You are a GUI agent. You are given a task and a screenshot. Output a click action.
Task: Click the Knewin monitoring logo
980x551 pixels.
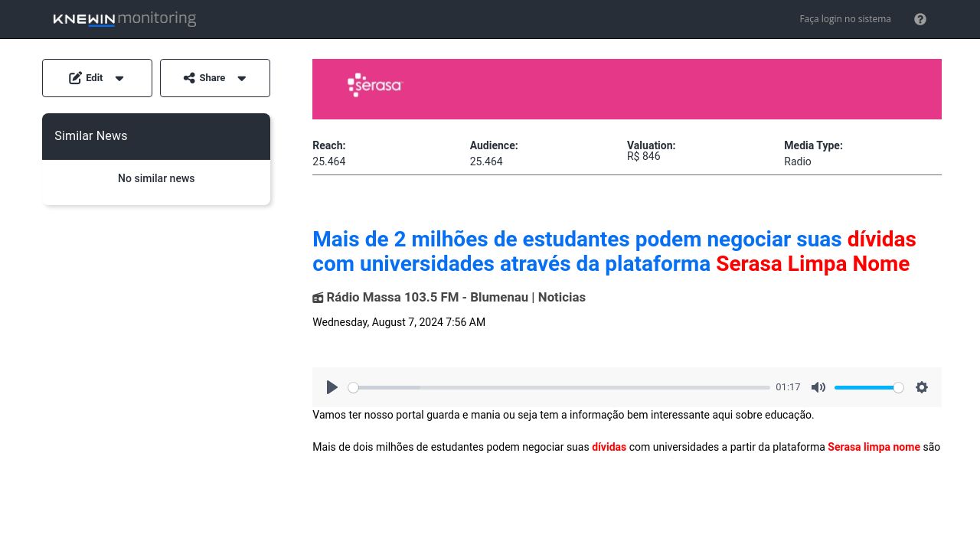(x=125, y=19)
